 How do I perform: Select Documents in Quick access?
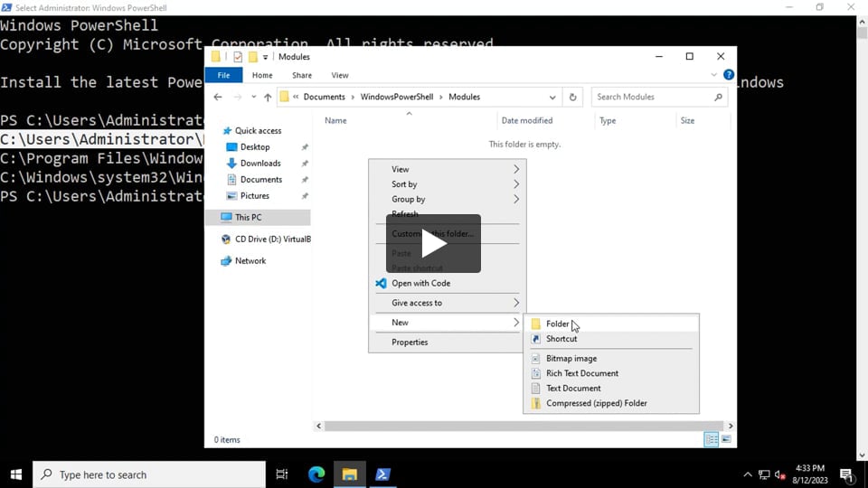[x=260, y=180]
